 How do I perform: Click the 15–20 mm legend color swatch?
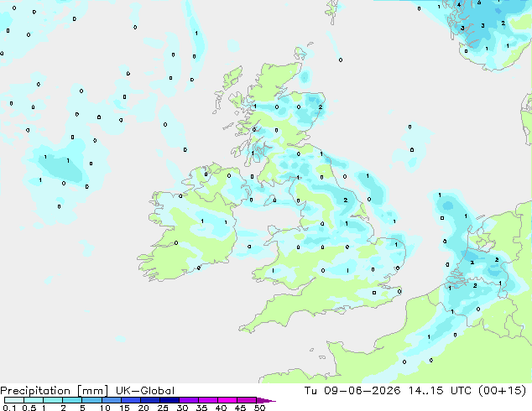pos(130,400)
